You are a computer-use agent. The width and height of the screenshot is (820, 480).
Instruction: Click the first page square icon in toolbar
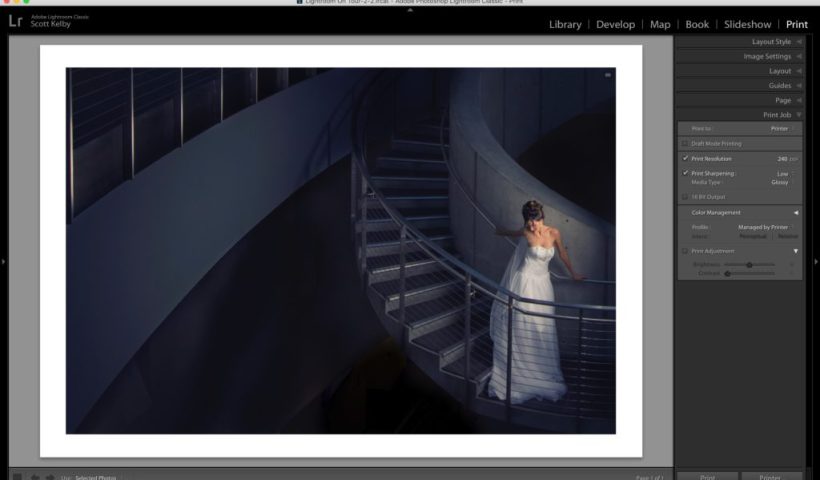tap(17, 477)
